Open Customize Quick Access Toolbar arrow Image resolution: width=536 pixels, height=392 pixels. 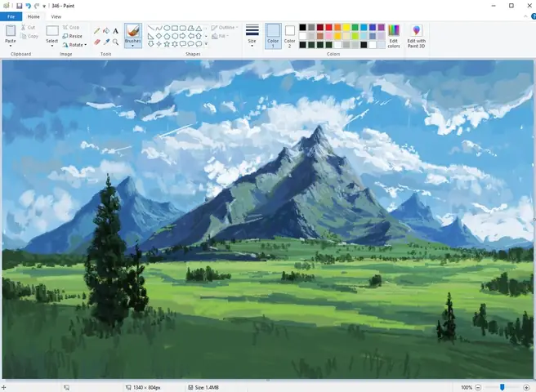(x=44, y=7)
